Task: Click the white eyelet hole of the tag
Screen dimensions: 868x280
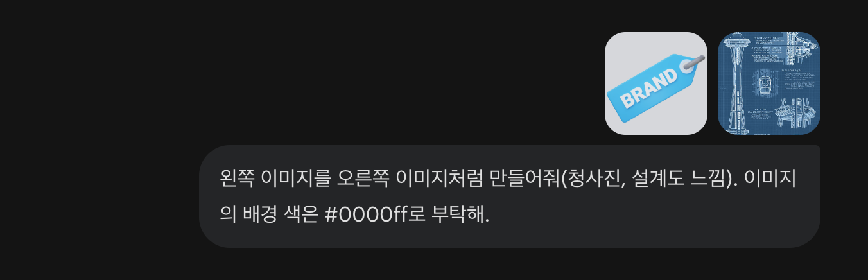Action: coord(684,66)
